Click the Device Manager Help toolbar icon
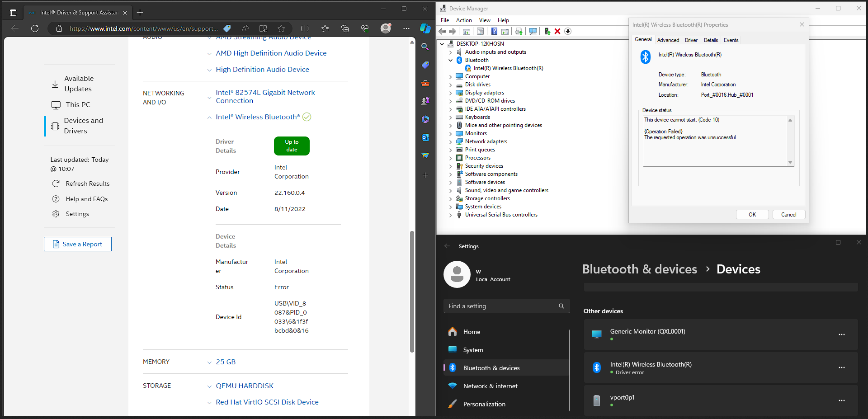 pyautogui.click(x=494, y=31)
